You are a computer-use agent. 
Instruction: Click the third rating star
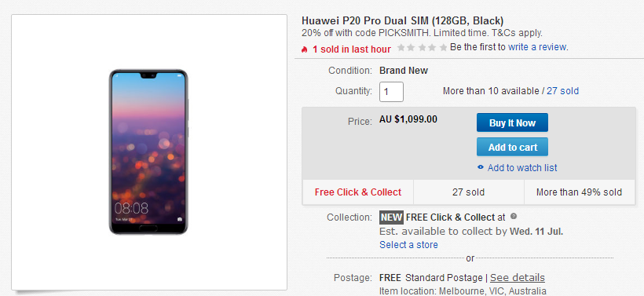tap(422, 48)
